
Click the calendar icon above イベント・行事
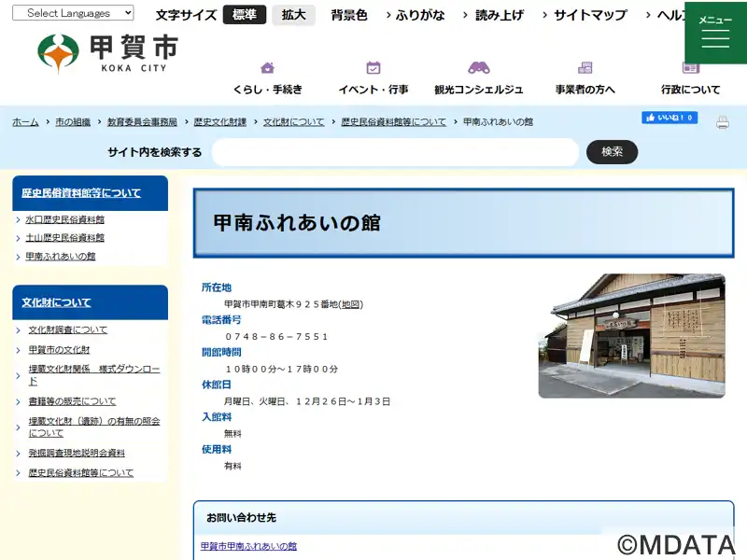[373, 68]
